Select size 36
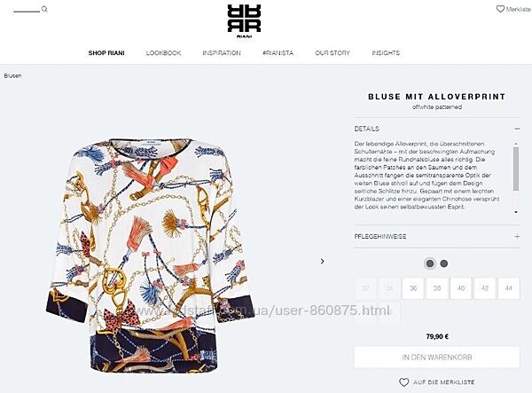 pyautogui.click(x=413, y=288)
